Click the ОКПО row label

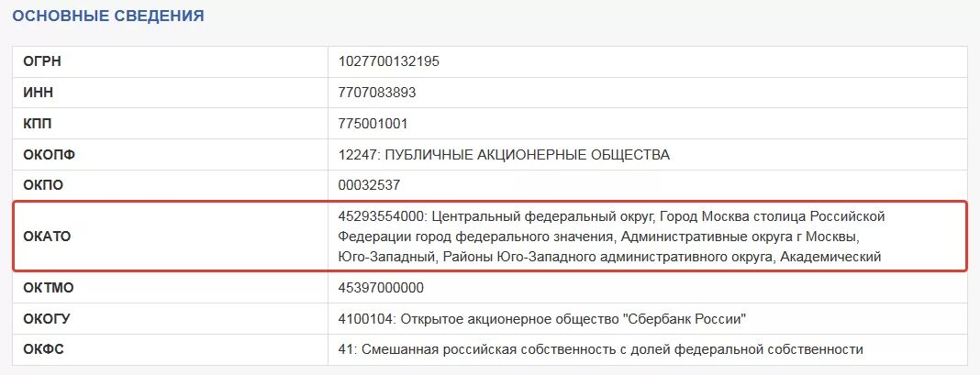tap(43, 185)
